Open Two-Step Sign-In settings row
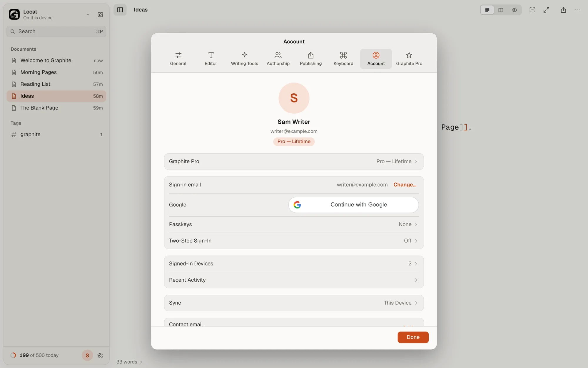 pyautogui.click(x=294, y=241)
